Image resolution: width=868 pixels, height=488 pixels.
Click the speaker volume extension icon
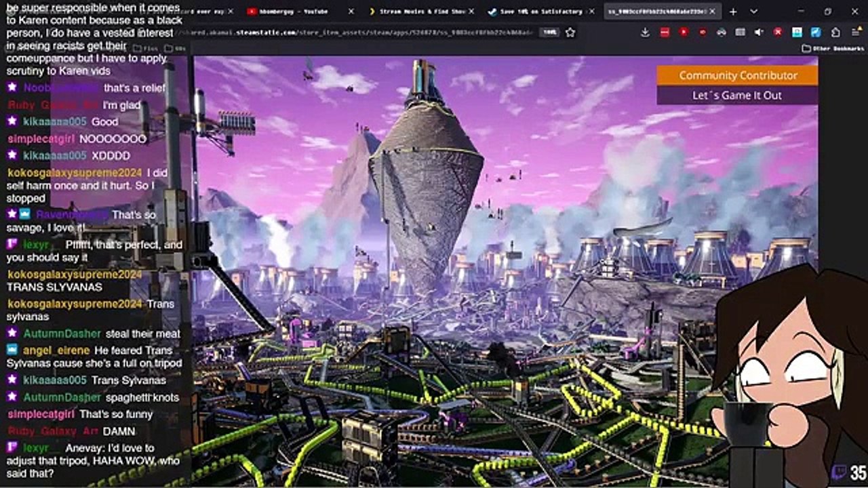click(759, 32)
